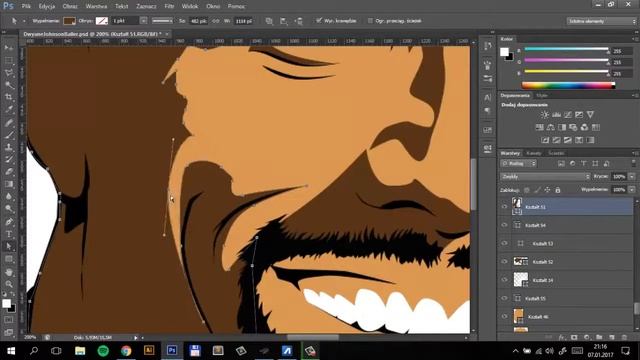Click the shape width input field
640x360 pixels.
click(198, 21)
